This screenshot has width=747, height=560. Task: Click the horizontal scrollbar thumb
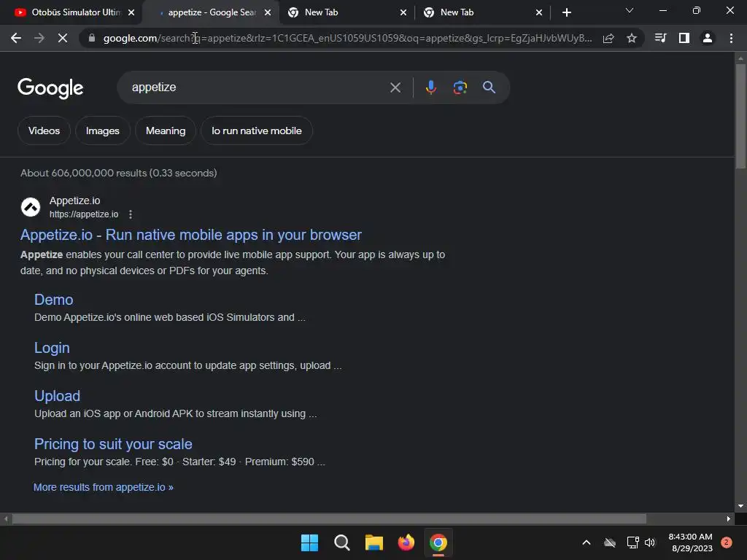click(x=329, y=518)
